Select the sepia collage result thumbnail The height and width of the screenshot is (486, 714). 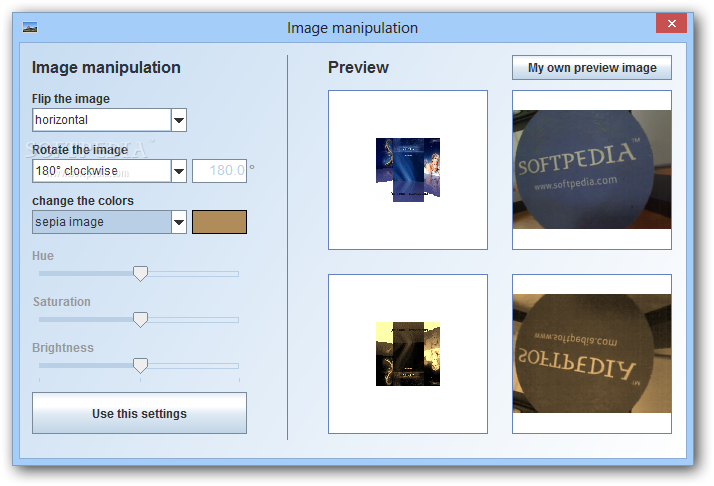408,354
